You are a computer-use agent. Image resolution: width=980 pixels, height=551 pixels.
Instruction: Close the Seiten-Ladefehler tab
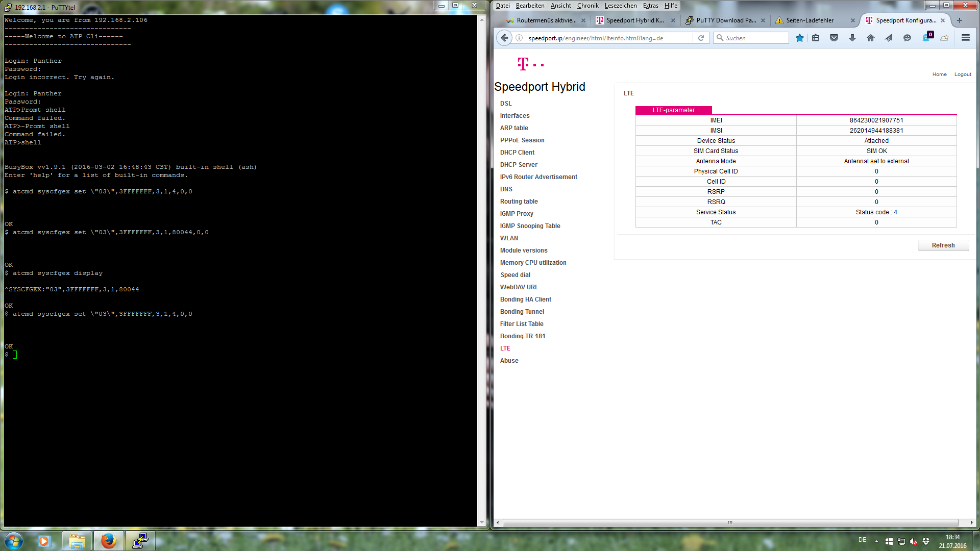[x=853, y=20]
